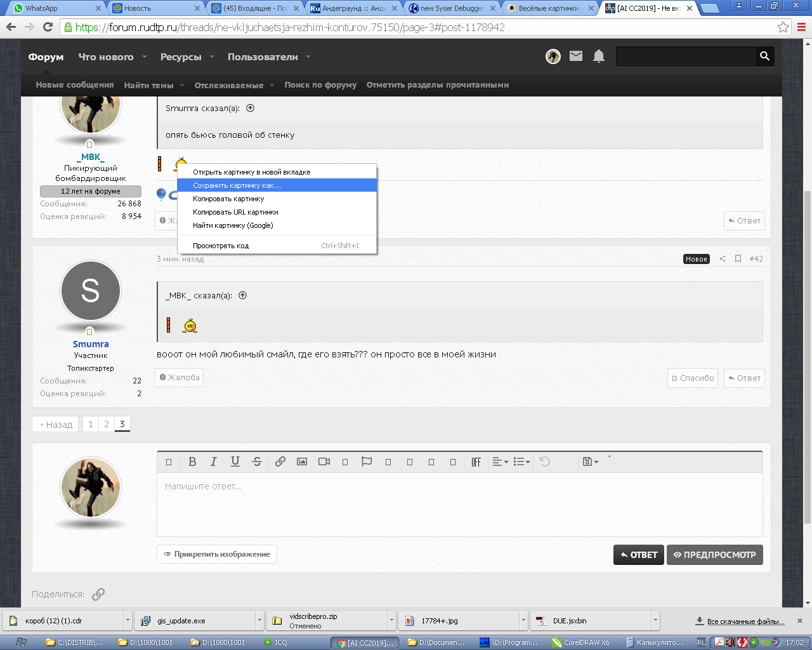Click into the reply text area
The image size is (812, 650).
[x=460, y=505]
